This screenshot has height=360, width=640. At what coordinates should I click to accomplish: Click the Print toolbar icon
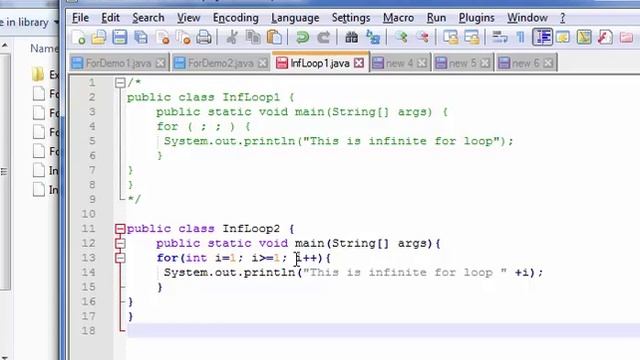tap(204, 38)
